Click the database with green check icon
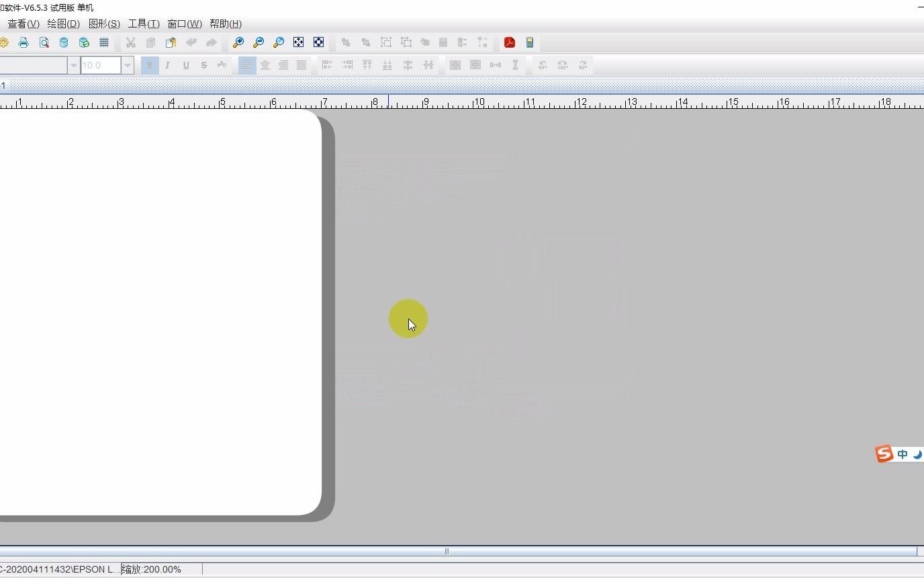 [x=84, y=42]
